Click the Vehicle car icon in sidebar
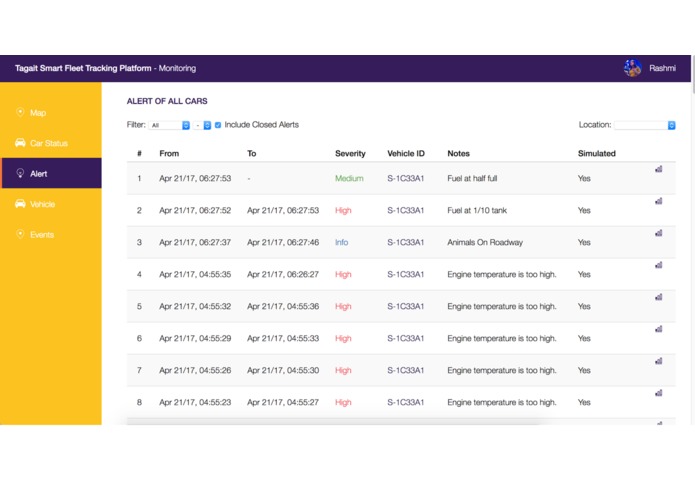The image size is (695, 494). (20, 204)
